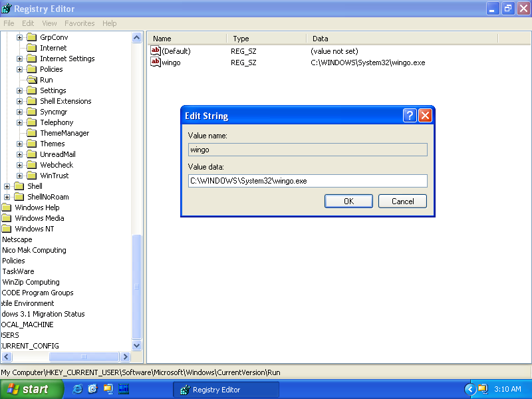Viewport: 532px width, 399px height.
Task: Click the ThemeManager folder icon
Action: click(31, 133)
